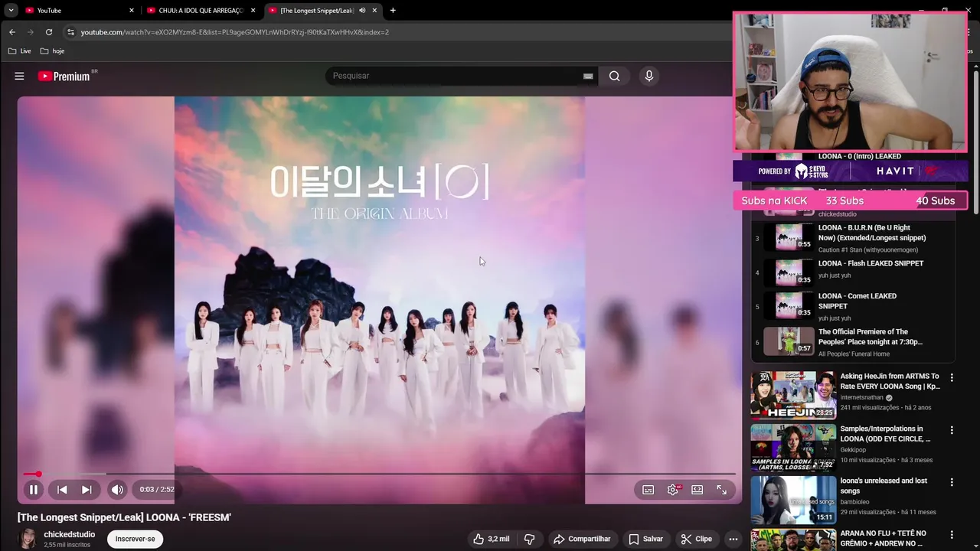This screenshot has height=551, width=980.
Task: Click Salvar to save video
Action: [x=645, y=539]
